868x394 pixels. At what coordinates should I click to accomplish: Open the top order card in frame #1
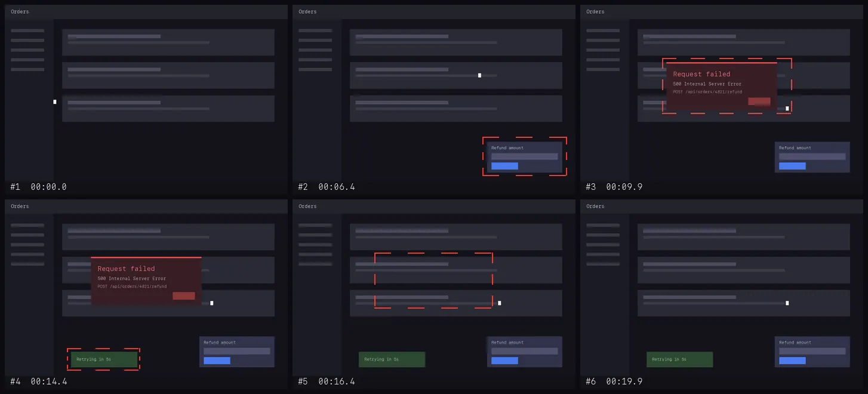[168, 42]
